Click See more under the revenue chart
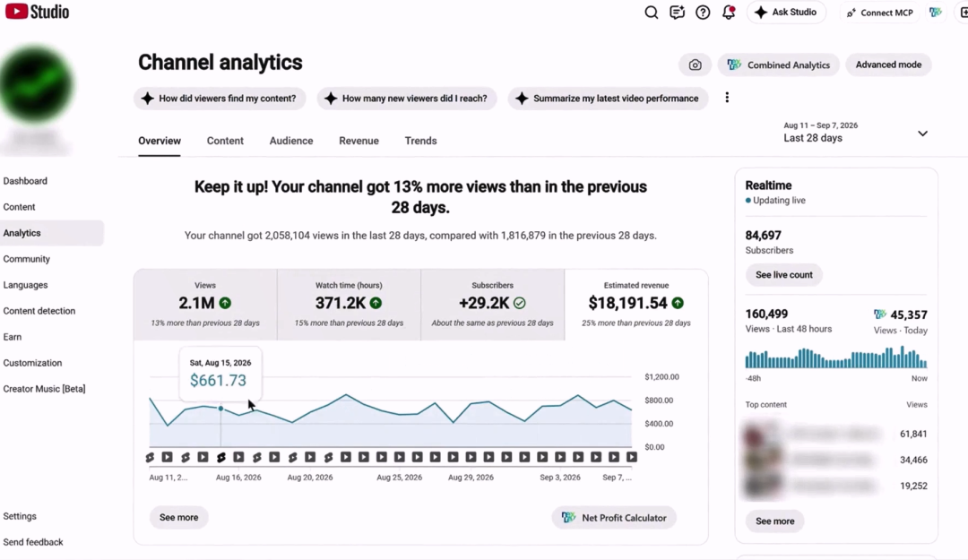This screenshot has height=560, width=968. 179,517
